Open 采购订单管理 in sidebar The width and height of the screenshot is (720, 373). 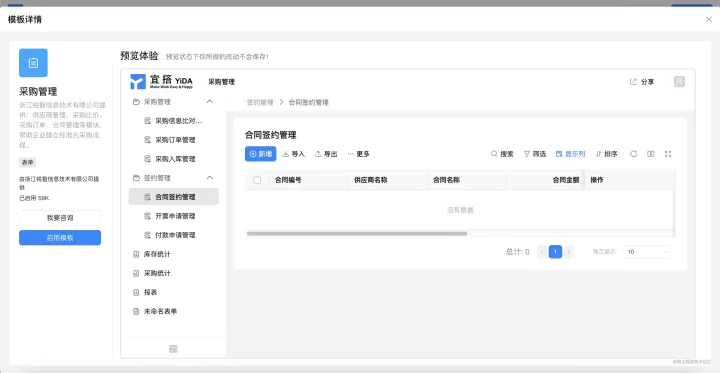(x=174, y=140)
